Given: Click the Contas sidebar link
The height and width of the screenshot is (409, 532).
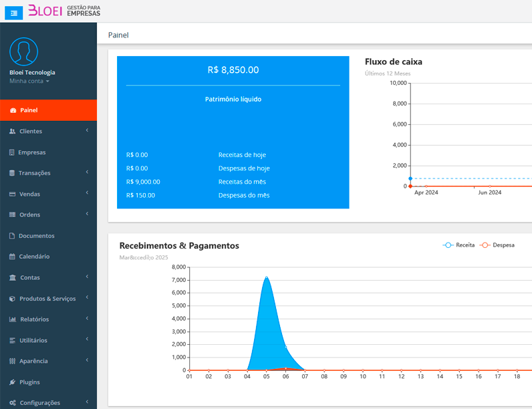Looking at the screenshot, I should [30, 277].
